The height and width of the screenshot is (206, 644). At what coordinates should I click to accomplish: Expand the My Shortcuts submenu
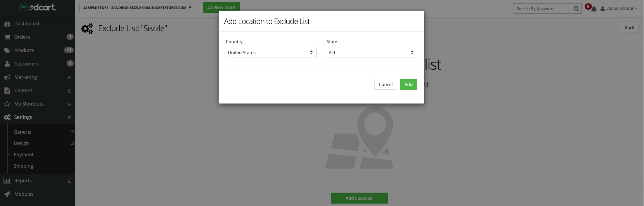70,105
